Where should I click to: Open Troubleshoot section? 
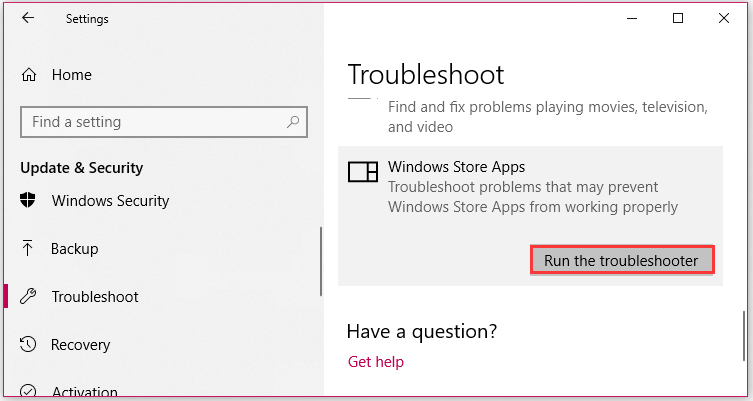[95, 297]
